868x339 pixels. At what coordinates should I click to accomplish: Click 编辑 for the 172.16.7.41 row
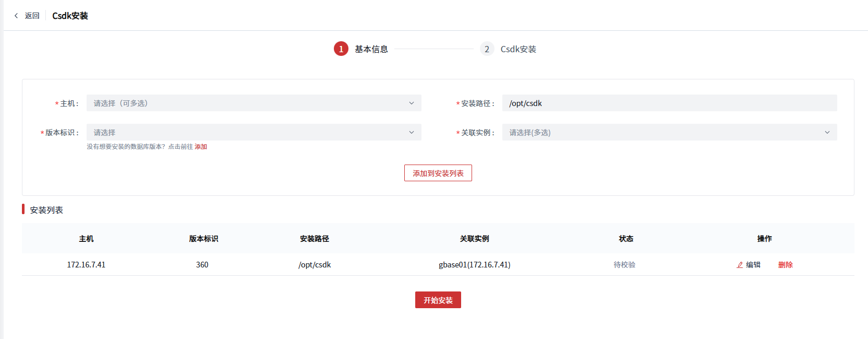tap(753, 265)
